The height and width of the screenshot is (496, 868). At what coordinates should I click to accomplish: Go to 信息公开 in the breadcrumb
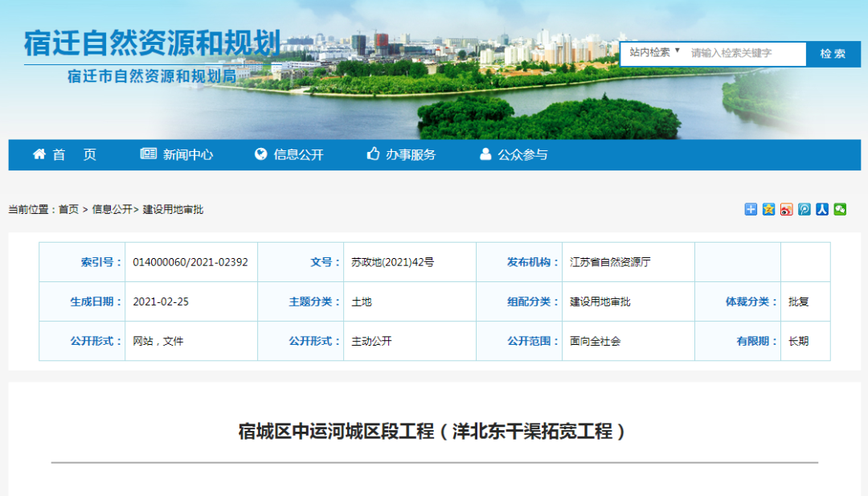tap(112, 209)
